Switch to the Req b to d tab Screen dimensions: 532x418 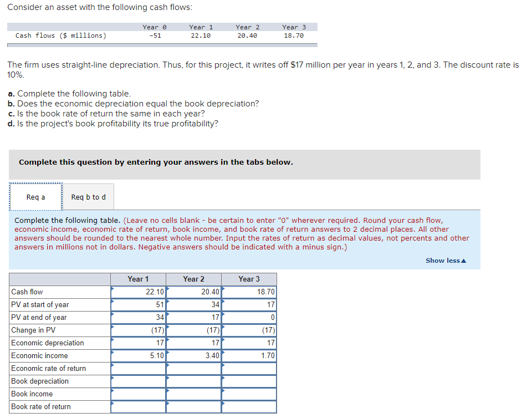coord(88,197)
